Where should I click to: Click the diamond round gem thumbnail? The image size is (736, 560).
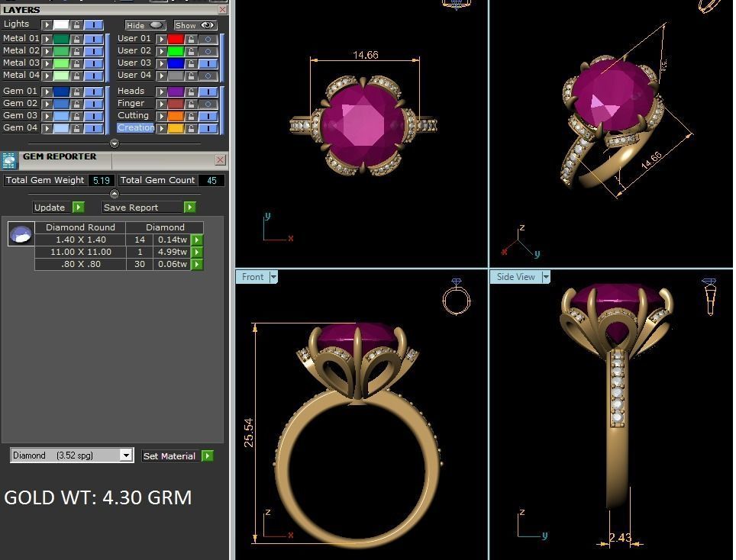21,234
